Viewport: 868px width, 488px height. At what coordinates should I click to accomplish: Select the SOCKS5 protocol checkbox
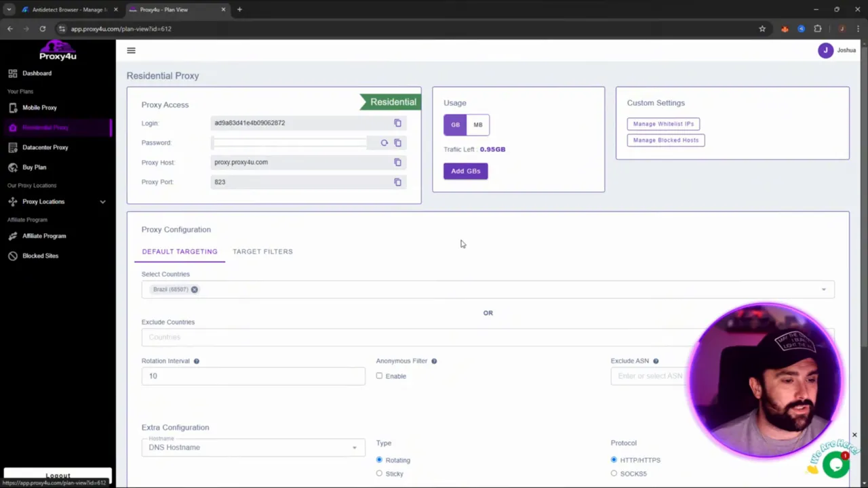614,473
